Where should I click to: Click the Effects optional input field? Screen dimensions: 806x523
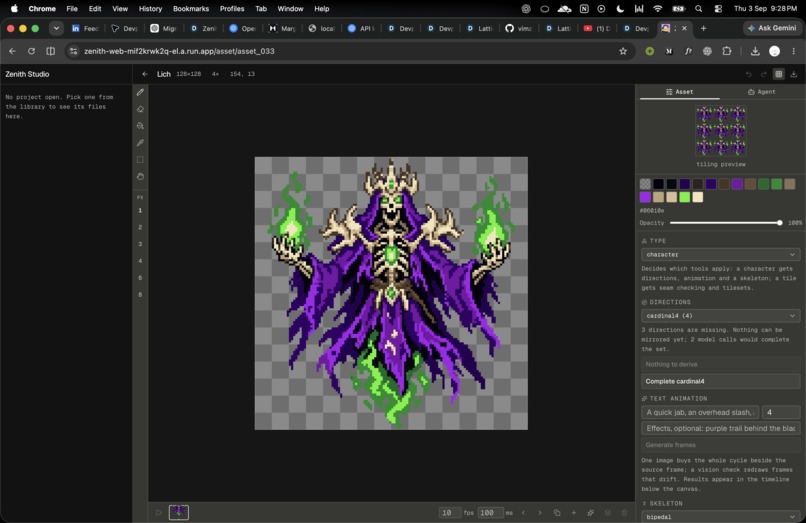[721, 428]
